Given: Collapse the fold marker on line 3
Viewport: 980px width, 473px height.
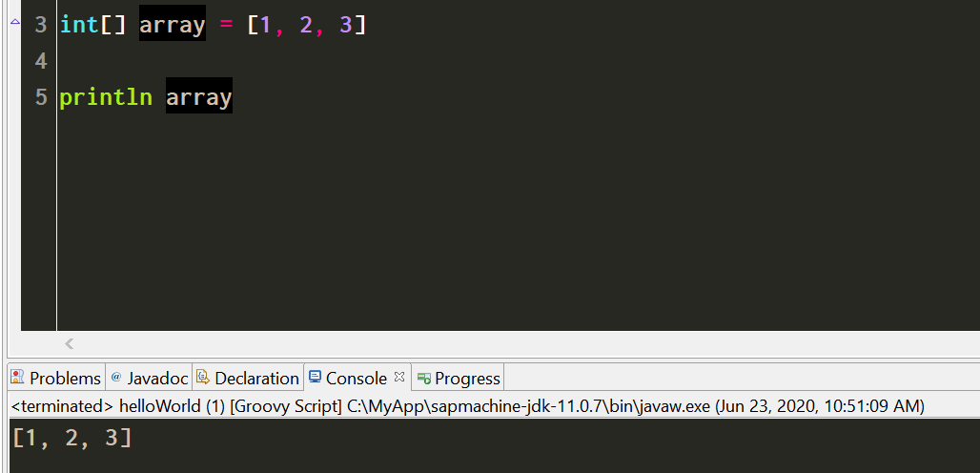Looking at the screenshot, I should [x=15, y=23].
